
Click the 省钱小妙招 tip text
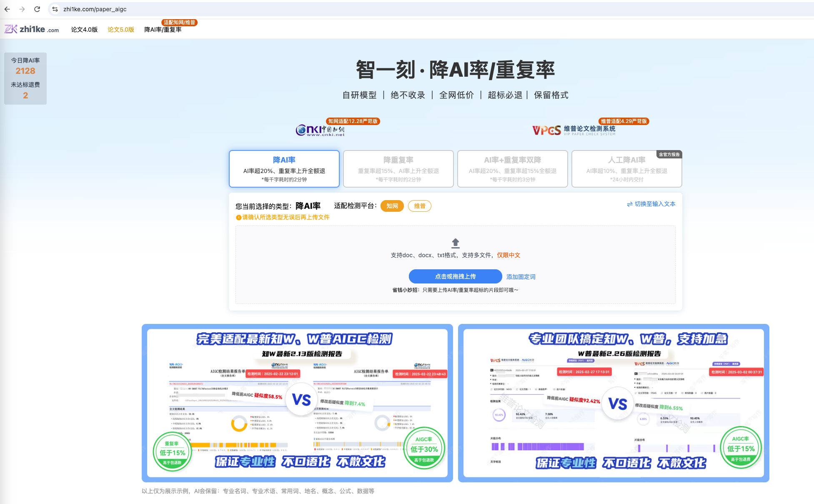click(456, 290)
